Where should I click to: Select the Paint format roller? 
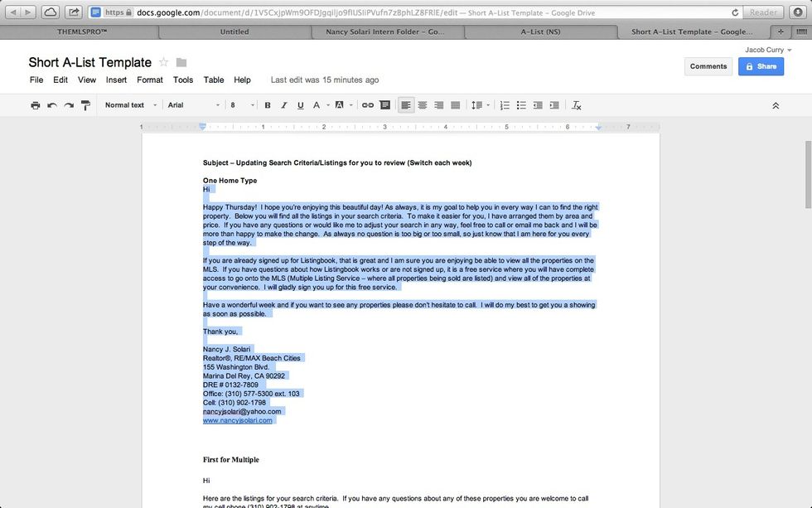pos(85,105)
